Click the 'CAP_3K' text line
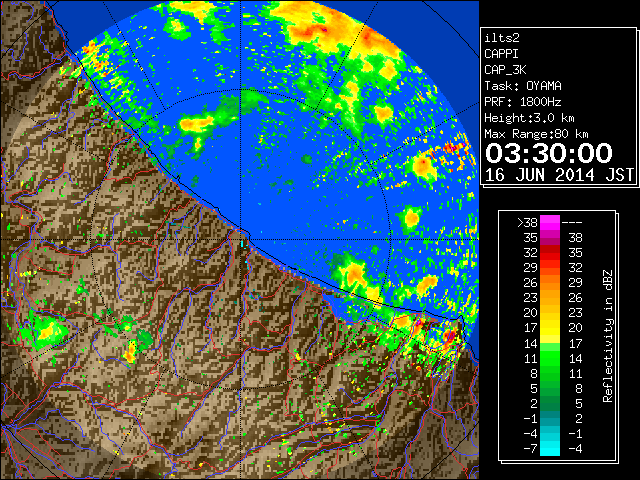 point(505,70)
